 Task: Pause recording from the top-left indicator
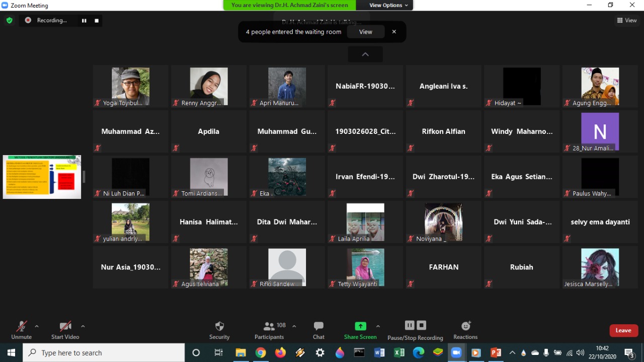pyautogui.click(x=84, y=21)
